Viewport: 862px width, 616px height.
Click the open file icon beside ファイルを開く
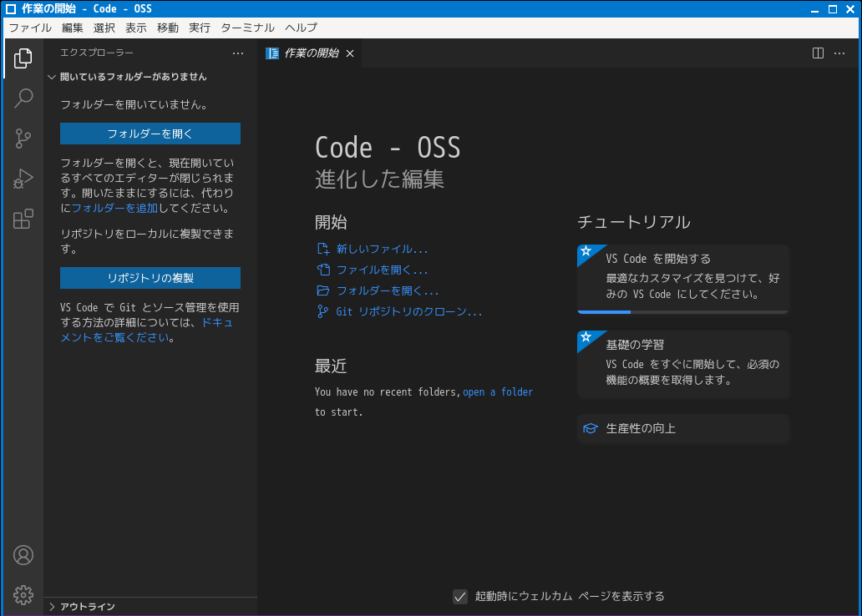click(x=323, y=270)
